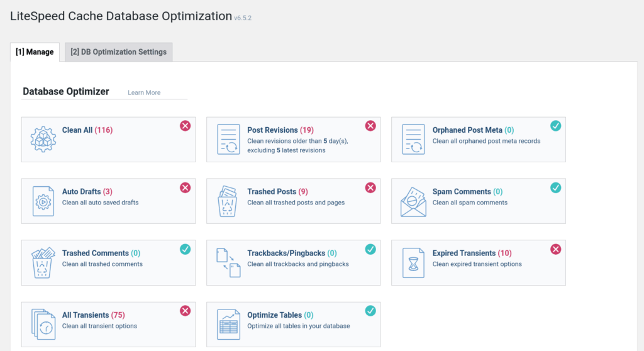The image size is (644, 351).
Task: Click green check on Trashed Comments
Action: 186,249
